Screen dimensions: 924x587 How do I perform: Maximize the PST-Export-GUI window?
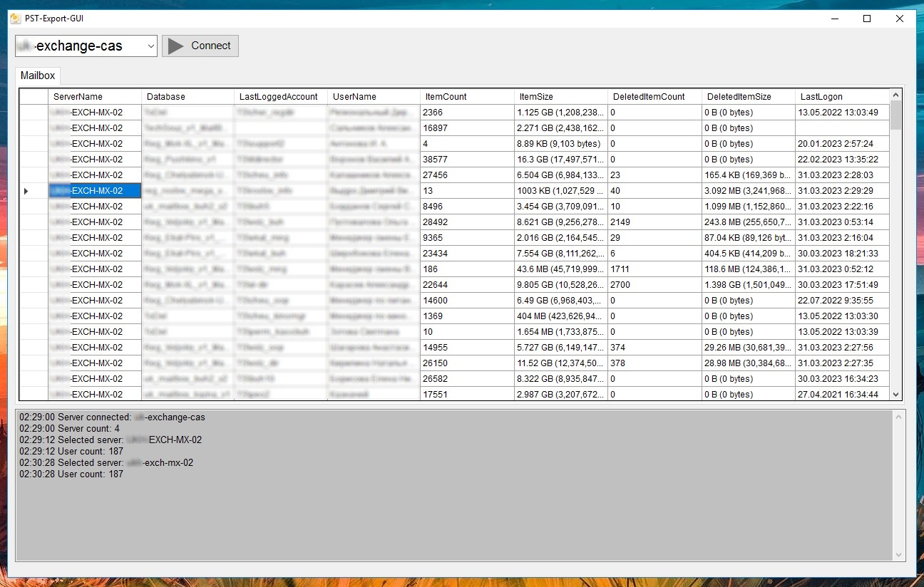pyautogui.click(x=867, y=19)
